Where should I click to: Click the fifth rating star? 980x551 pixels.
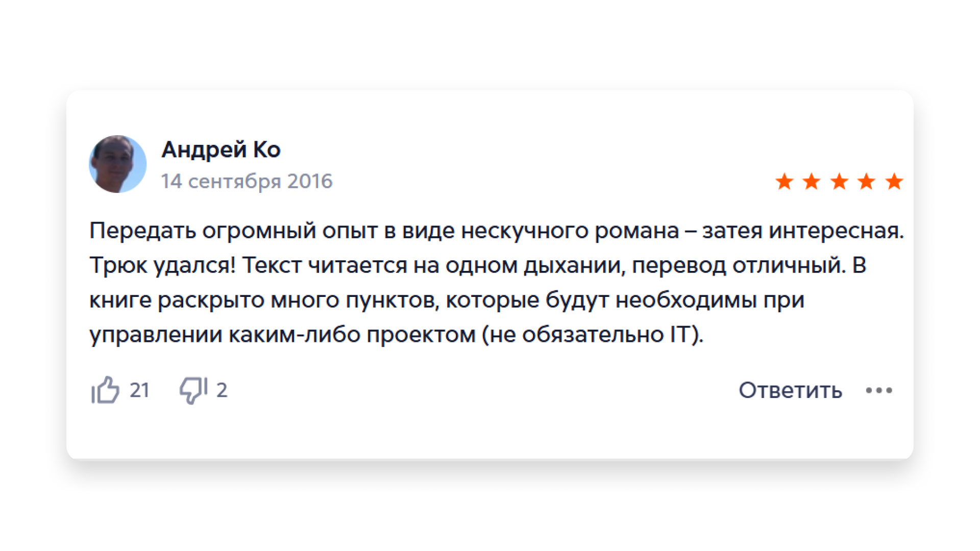pos(894,182)
